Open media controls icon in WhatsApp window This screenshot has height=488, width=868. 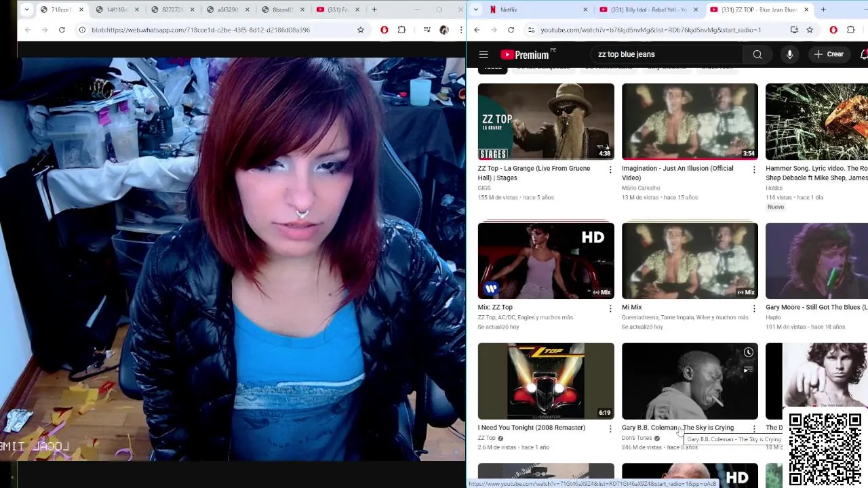point(427,30)
